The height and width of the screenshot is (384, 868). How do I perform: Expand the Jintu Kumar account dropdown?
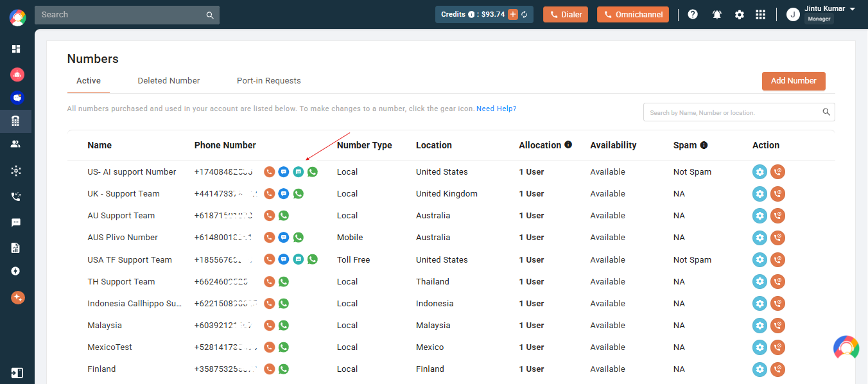pos(852,9)
